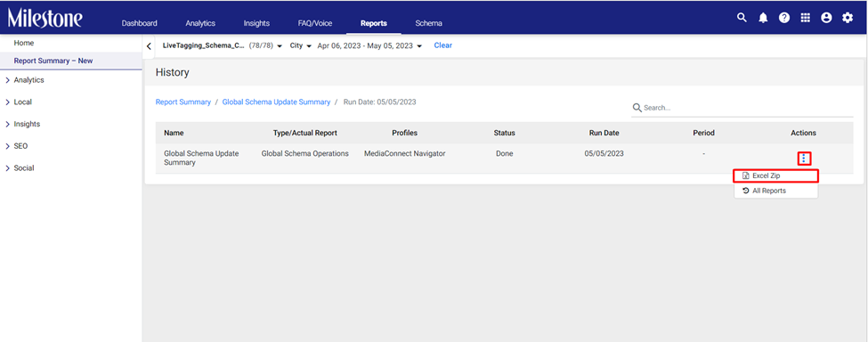Open the help question mark icon
This screenshot has height=342, width=868.
tap(784, 18)
